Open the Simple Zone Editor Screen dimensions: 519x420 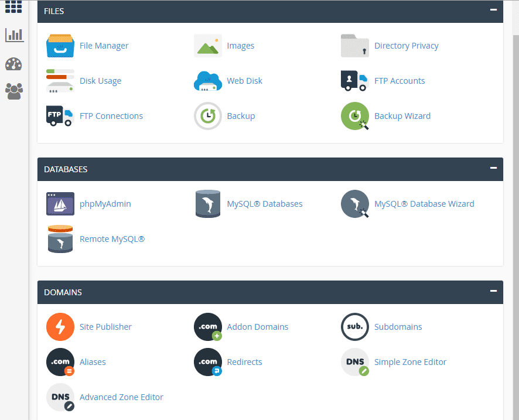tap(410, 361)
